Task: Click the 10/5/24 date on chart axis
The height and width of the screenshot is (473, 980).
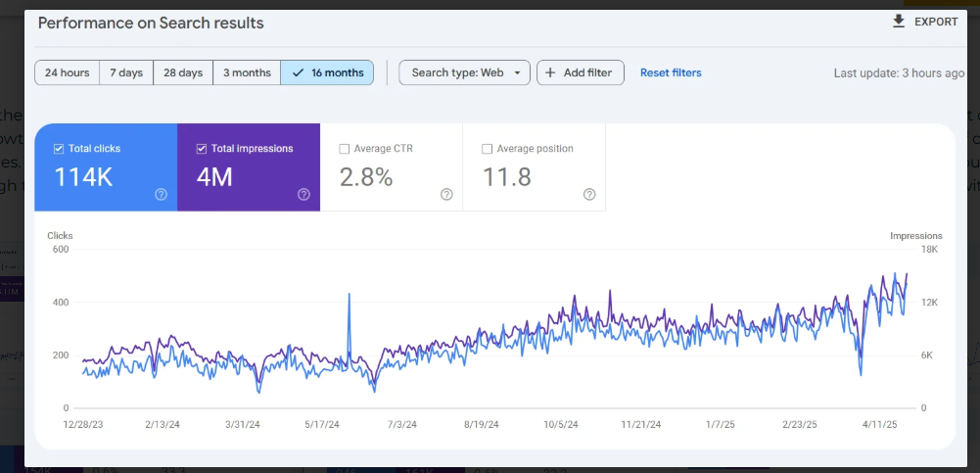Action: point(561,424)
